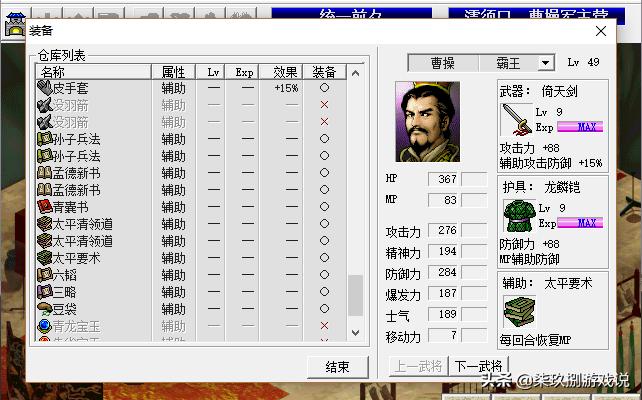Select the 皮手套 glove icon

[44, 88]
